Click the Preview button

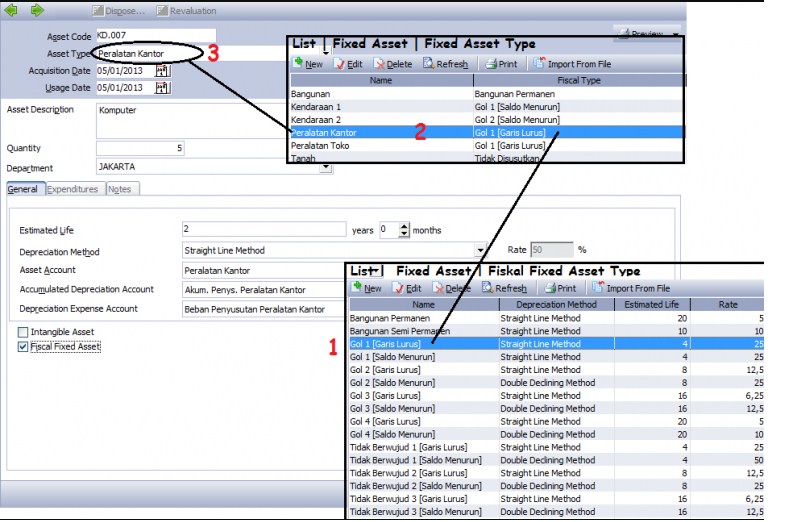(646, 34)
